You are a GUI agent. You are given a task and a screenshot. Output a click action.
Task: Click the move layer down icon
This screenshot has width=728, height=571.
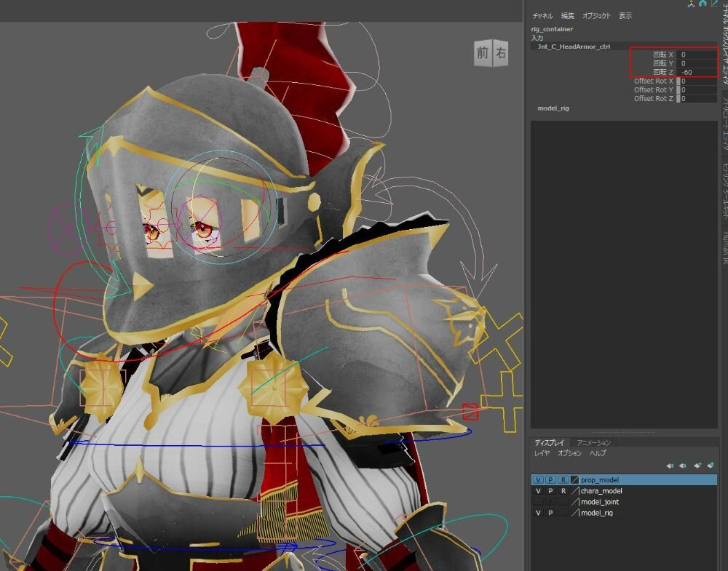[683, 466]
